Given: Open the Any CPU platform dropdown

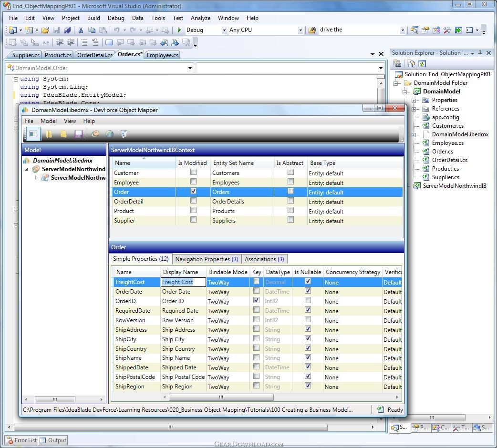Looking at the screenshot, I should pyautogui.click(x=300, y=31).
